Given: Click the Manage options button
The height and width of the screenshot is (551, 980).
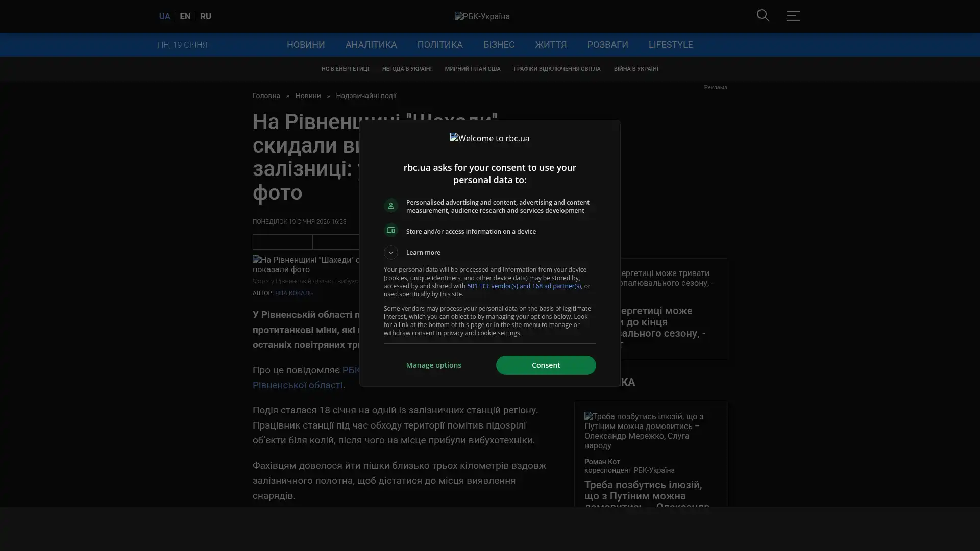Looking at the screenshot, I should coord(433,365).
